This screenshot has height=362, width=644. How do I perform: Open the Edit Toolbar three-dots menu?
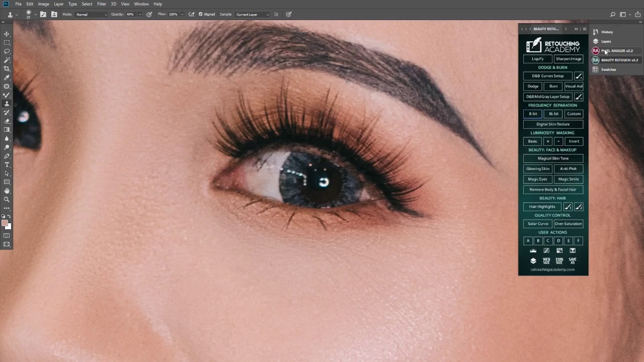[7, 208]
